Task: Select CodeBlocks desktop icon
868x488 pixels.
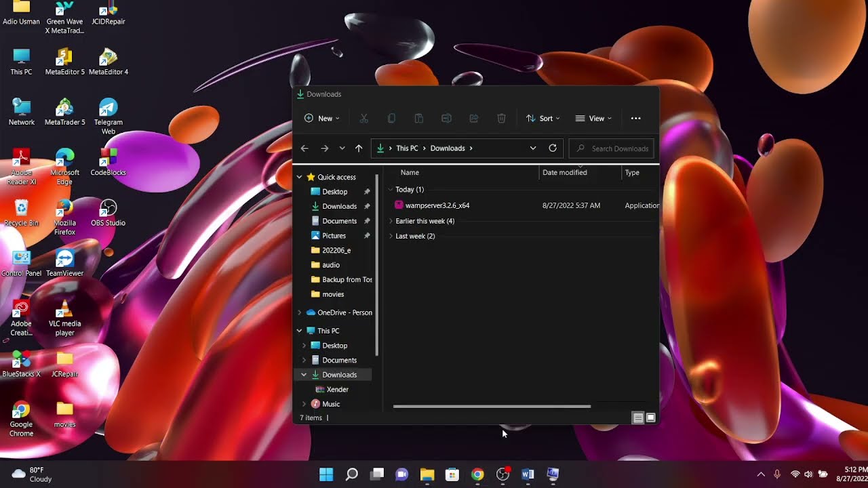Action: (x=108, y=163)
